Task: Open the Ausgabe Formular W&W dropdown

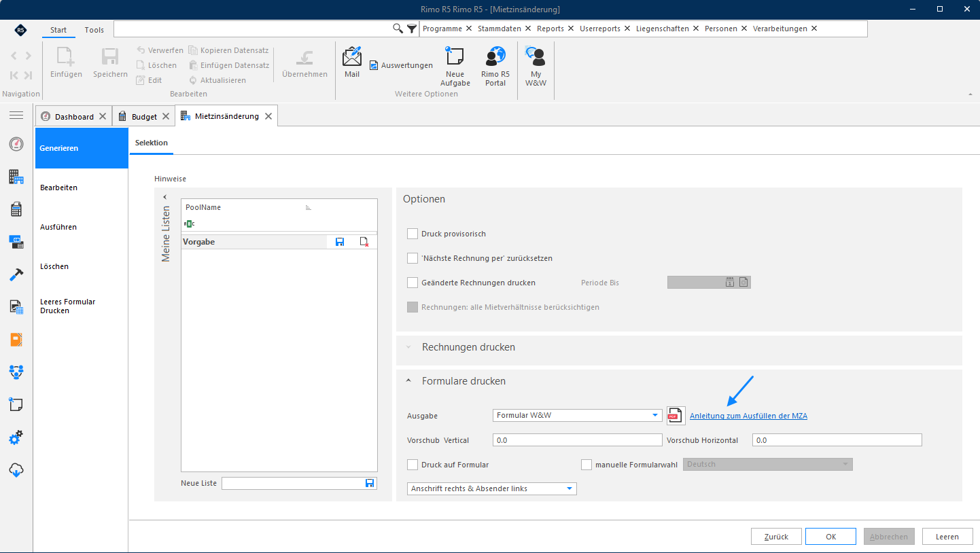Action: pos(578,415)
